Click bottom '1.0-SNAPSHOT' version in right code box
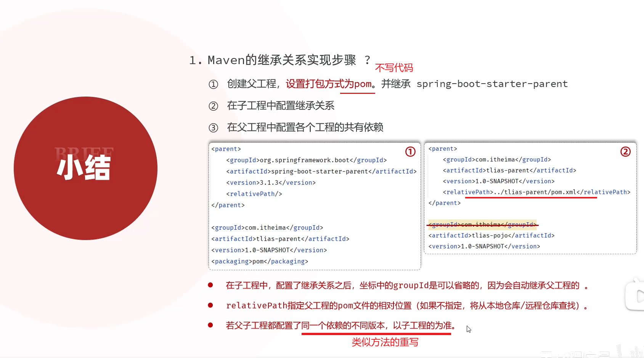Screen dimensions: 644x358 pyautogui.click(x=484, y=247)
